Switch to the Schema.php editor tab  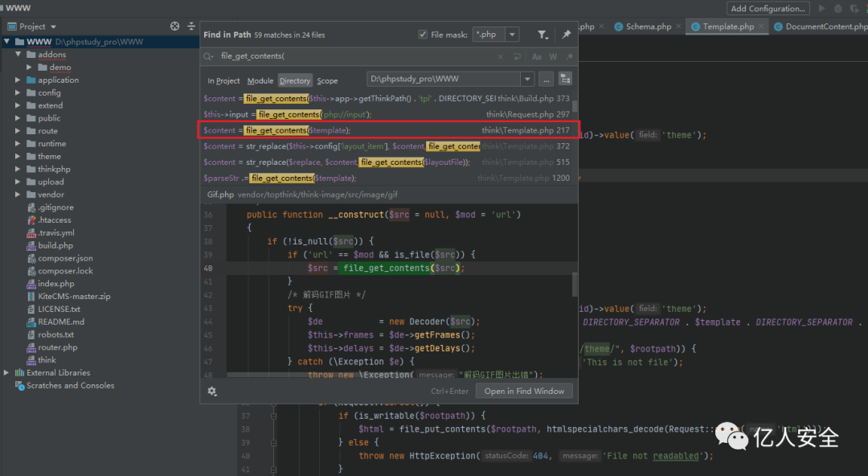(648, 27)
